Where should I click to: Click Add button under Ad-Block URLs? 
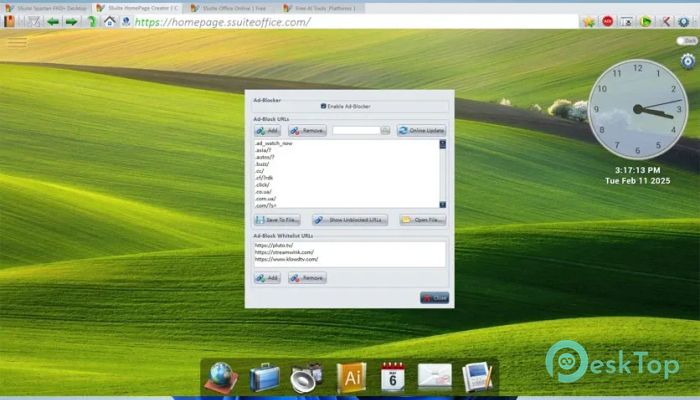click(267, 131)
